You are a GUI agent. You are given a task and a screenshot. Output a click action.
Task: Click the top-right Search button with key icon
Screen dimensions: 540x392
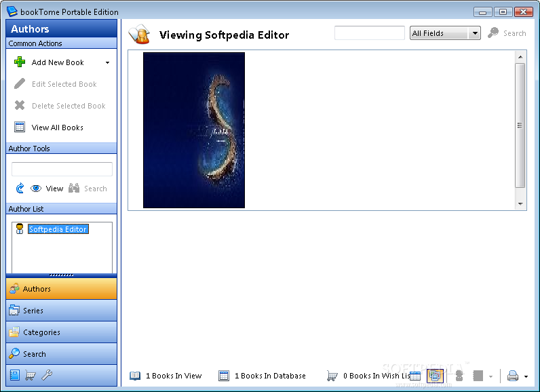click(507, 33)
